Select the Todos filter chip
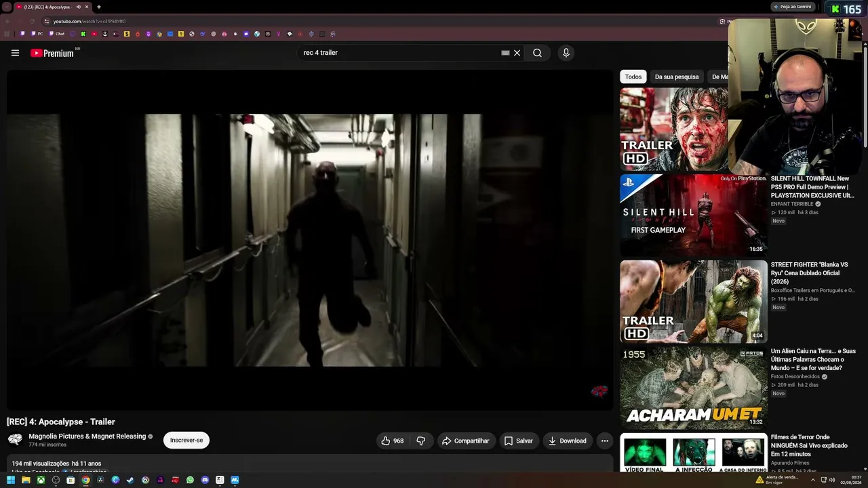868x488 pixels. [x=633, y=77]
